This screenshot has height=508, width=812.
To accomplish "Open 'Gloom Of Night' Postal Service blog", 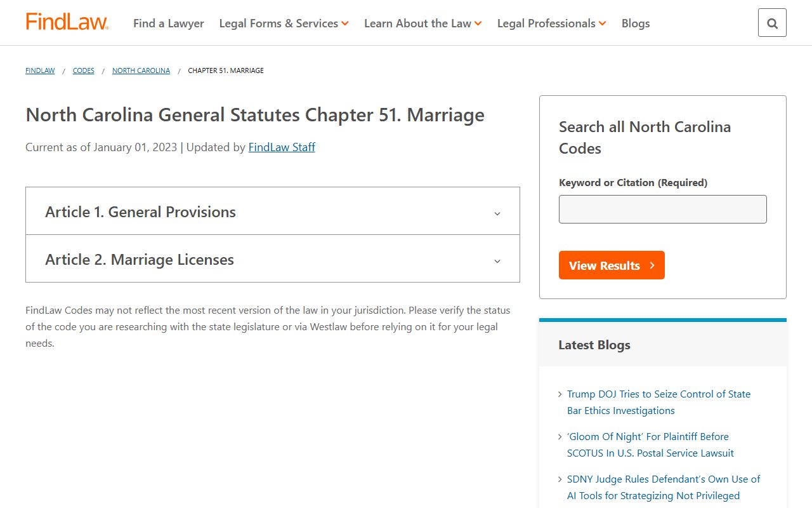I will tap(650, 445).
